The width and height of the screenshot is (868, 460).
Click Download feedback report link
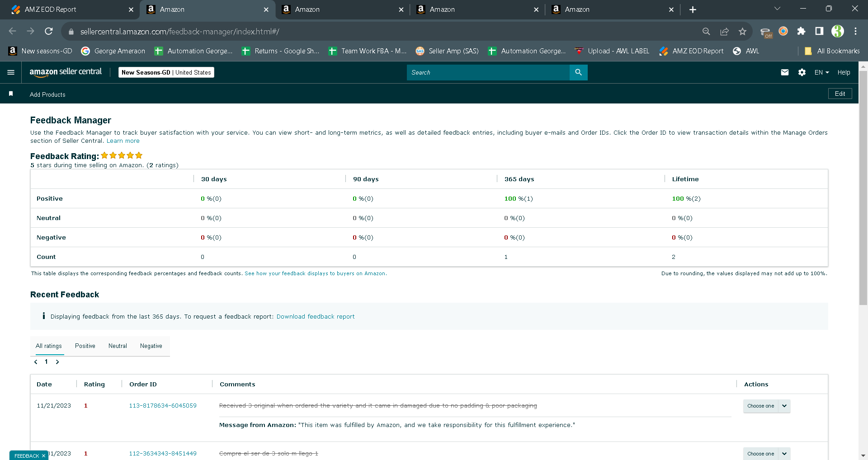316,317
